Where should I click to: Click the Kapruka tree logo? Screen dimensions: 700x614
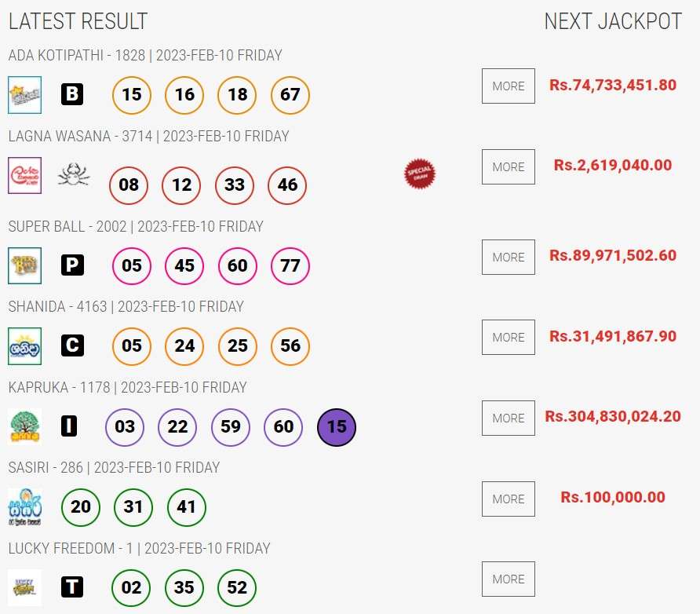click(x=24, y=426)
